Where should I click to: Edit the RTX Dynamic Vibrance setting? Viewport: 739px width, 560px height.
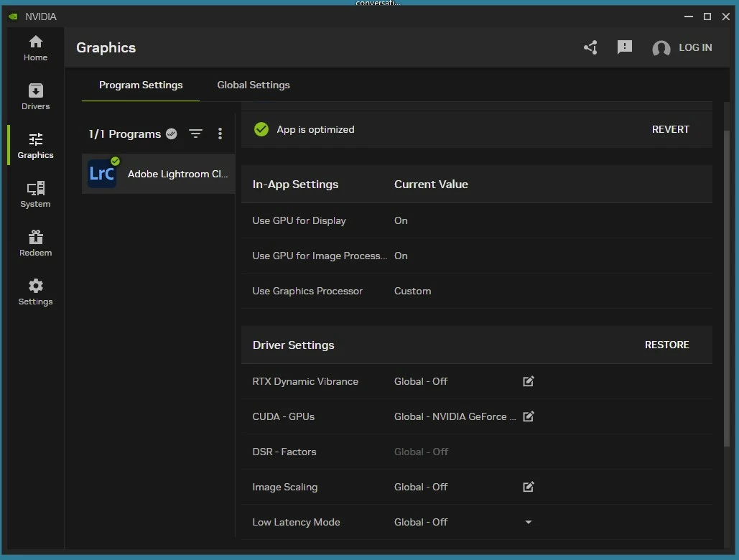tap(529, 381)
